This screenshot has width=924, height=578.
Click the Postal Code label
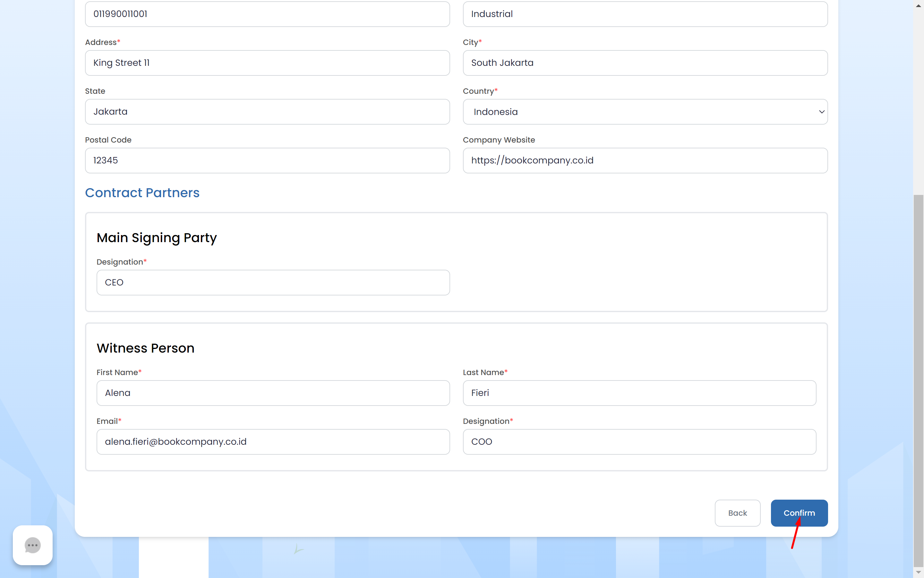point(108,140)
